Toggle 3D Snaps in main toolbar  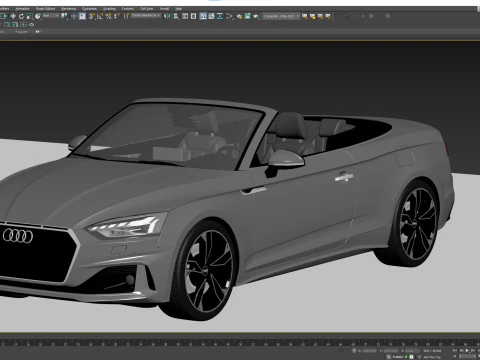tap(92, 16)
